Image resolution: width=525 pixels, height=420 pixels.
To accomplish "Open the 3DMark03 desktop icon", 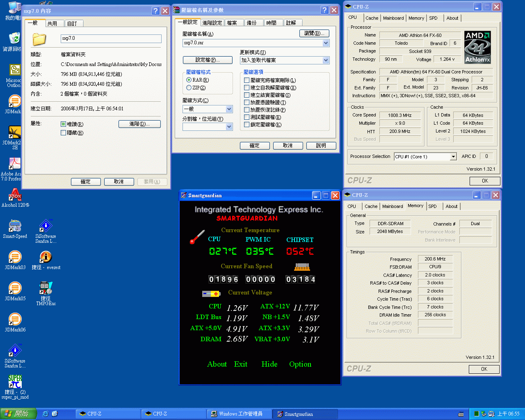I will 15,257.
